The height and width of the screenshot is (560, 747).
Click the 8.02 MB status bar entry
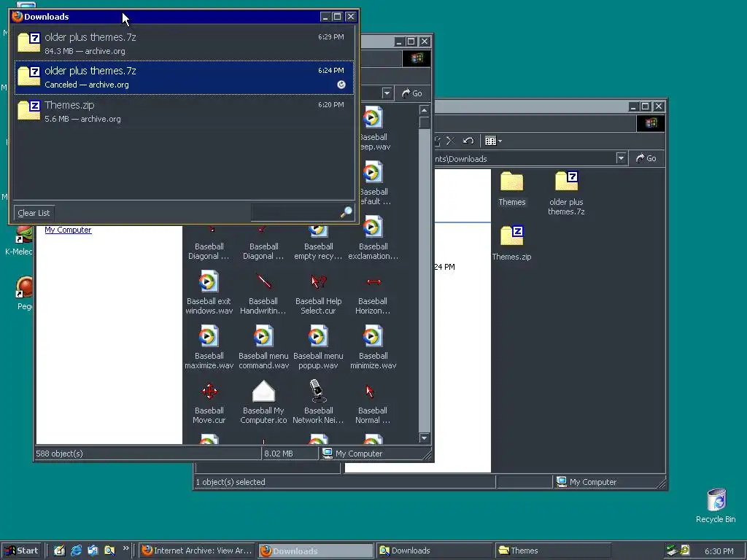(x=290, y=454)
